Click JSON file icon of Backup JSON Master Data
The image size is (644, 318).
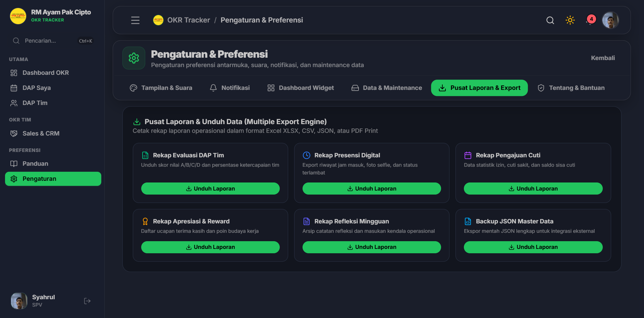[468, 221]
